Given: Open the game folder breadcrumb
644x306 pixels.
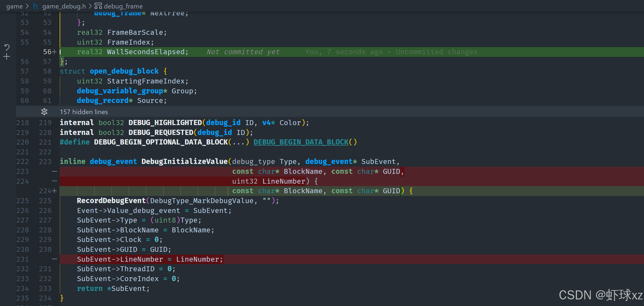Looking at the screenshot, I should pos(14,6).
